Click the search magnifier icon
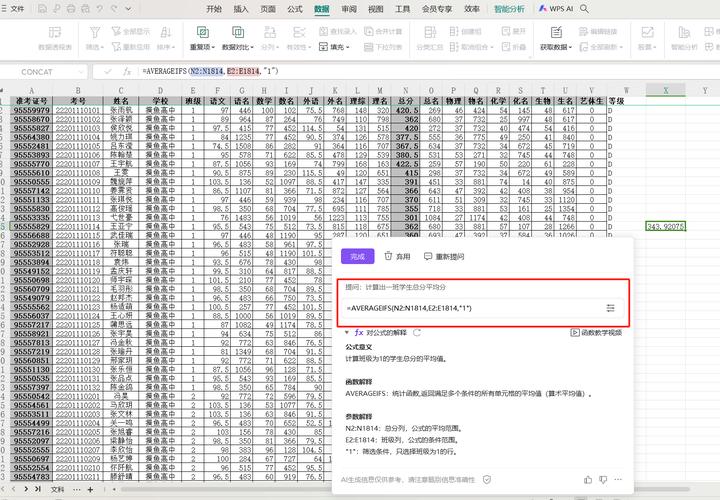Screen dimensions: 720x500 [585, 8]
